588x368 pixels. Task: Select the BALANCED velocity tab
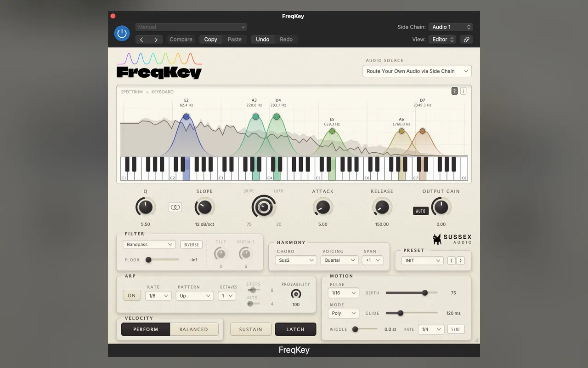tap(194, 329)
